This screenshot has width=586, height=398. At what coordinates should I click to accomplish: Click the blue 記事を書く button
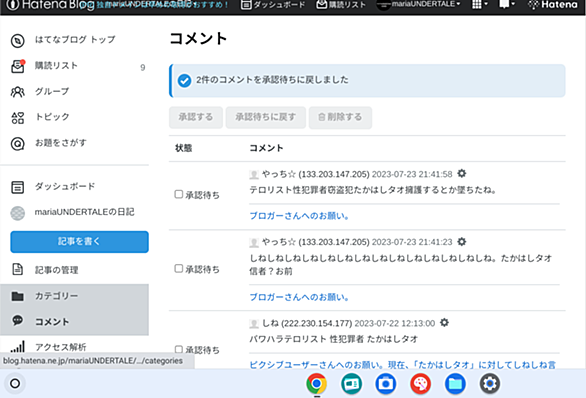pyautogui.click(x=79, y=242)
